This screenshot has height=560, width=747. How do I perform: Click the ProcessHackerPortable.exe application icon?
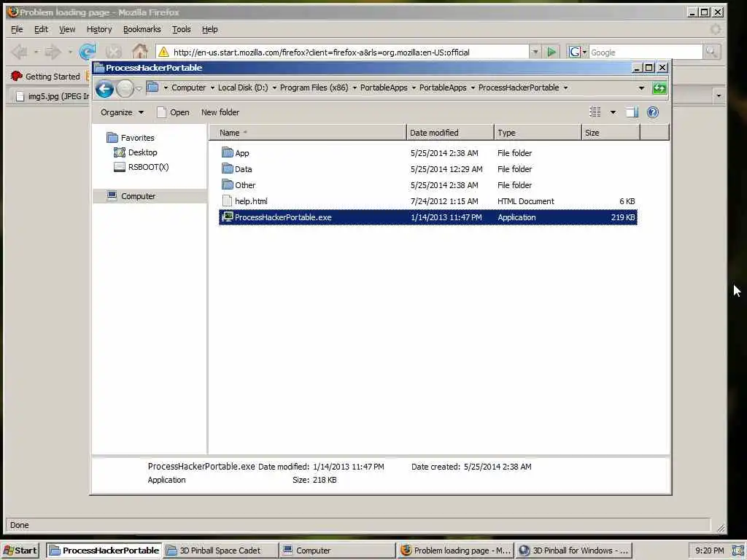[228, 217]
